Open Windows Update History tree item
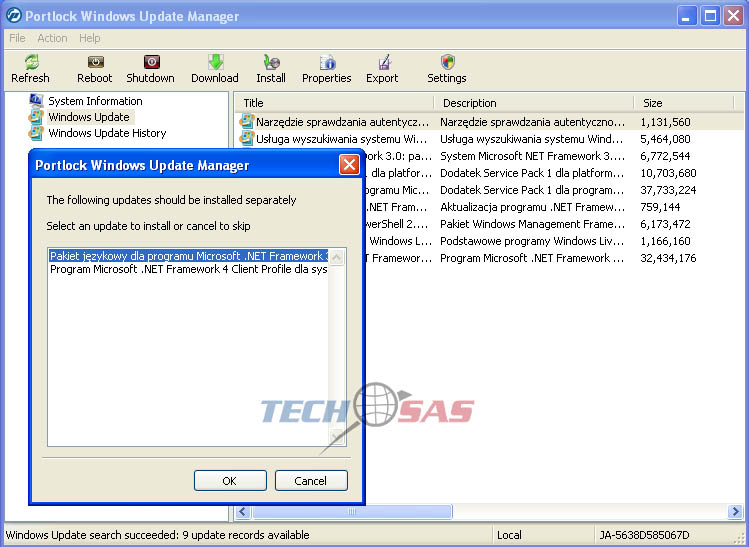Screen dimensions: 749x547 [x=107, y=133]
